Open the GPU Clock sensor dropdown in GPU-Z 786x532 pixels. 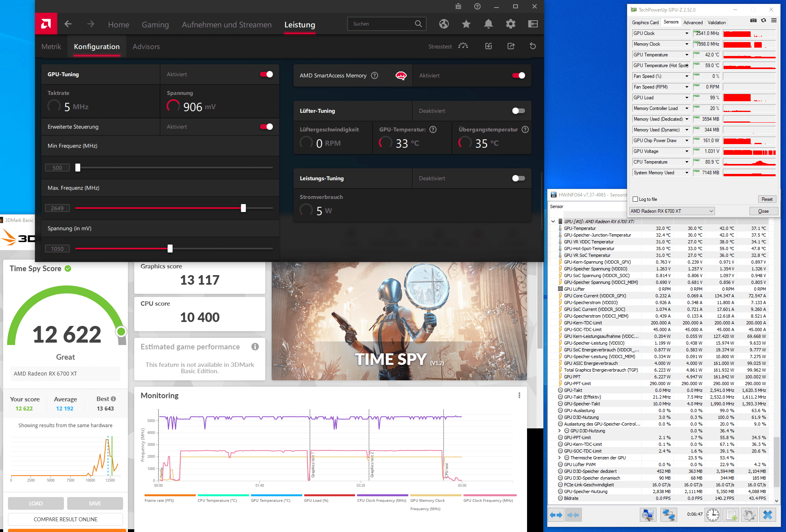pyautogui.click(x=687, y=33)
